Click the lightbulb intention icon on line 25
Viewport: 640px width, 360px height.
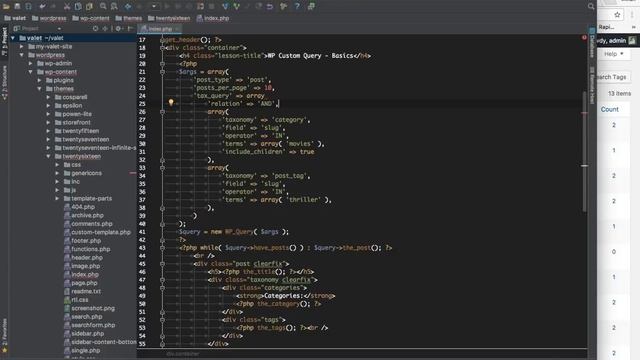click(171, 102)
